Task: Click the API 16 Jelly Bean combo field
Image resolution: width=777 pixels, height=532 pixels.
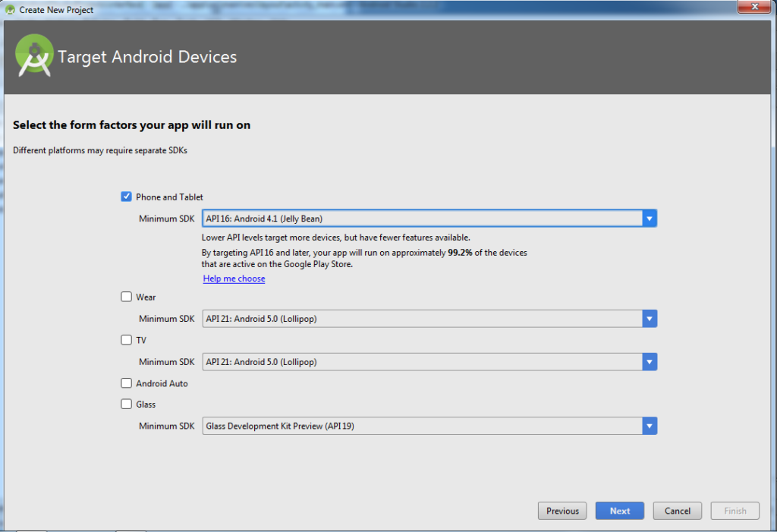Action: [421, 219]
